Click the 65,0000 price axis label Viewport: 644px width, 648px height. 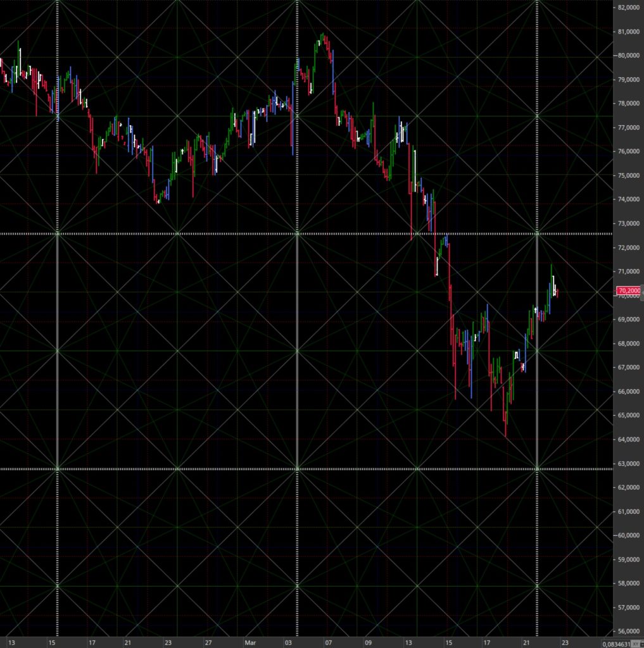pos(629,415)
